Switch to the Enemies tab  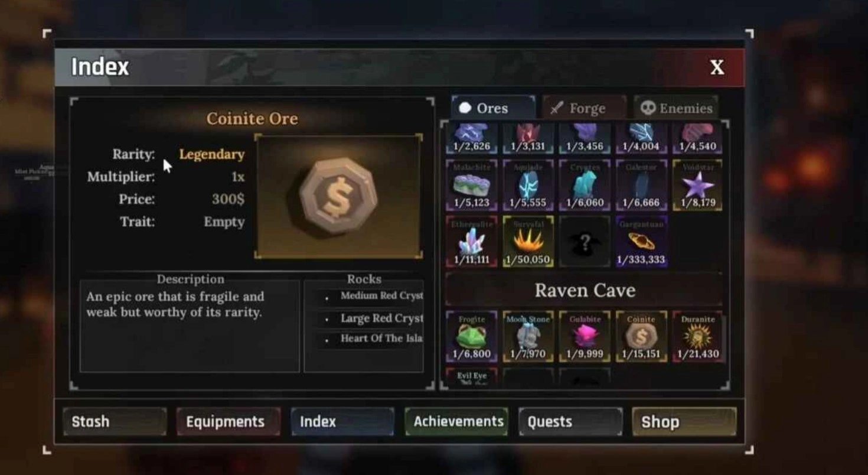click(x=676, y=108)
